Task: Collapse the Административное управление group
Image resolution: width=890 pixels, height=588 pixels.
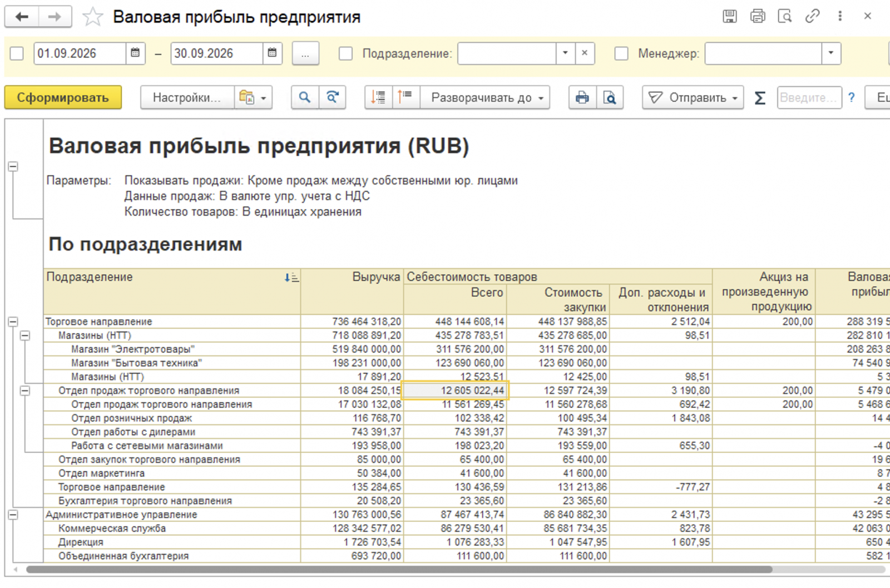Action: click(x=13, y=515)
